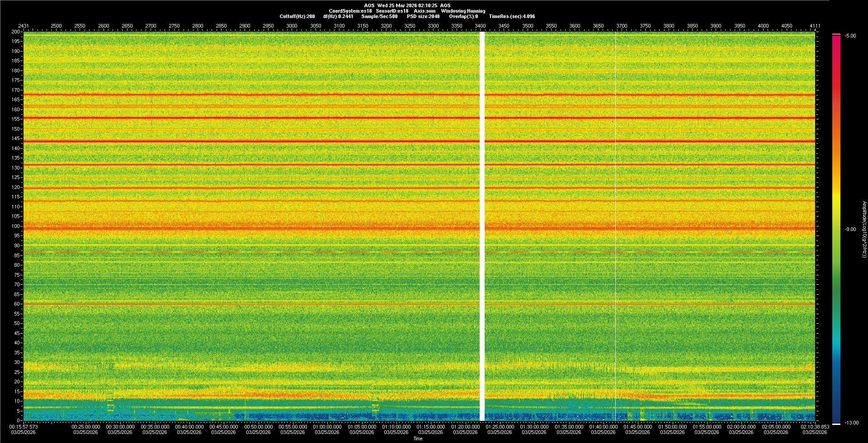Click the TimeRes.(sec):4.096 header label

click(512, 16)
